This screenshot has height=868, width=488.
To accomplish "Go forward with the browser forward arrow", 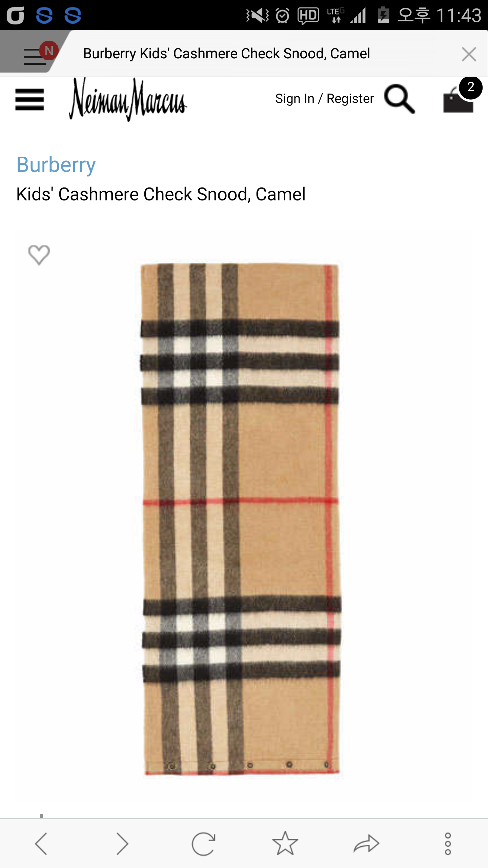I will pyautogui.click(x=122, y=844).
